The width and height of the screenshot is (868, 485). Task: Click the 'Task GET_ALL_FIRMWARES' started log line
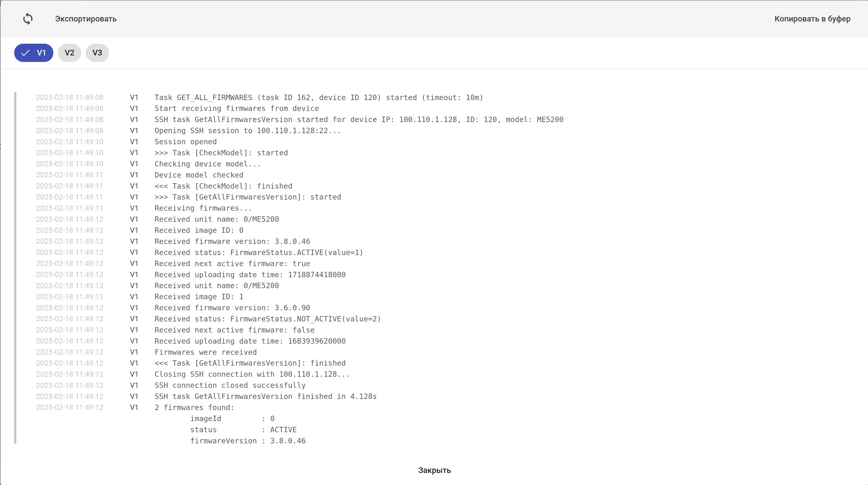pos(319,98)
